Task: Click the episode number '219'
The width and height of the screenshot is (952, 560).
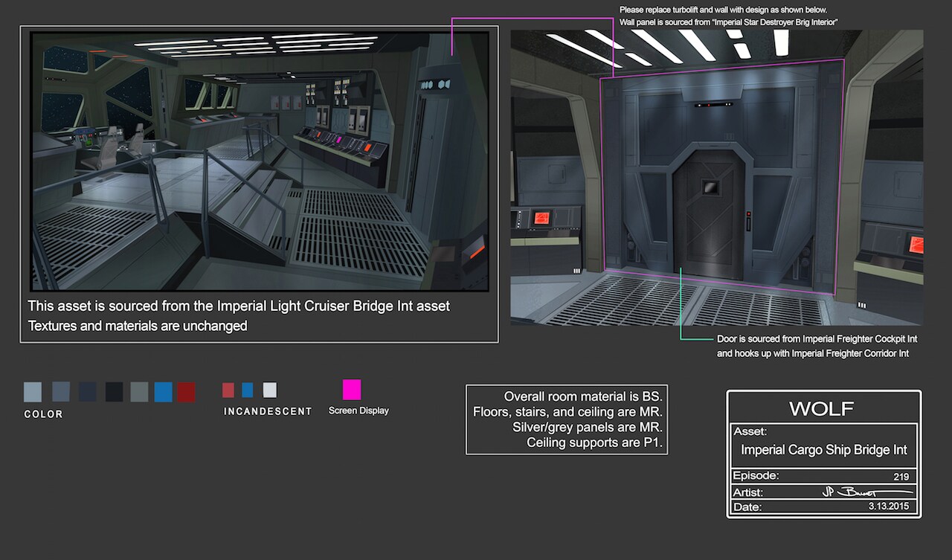Action: click(901, 477)
